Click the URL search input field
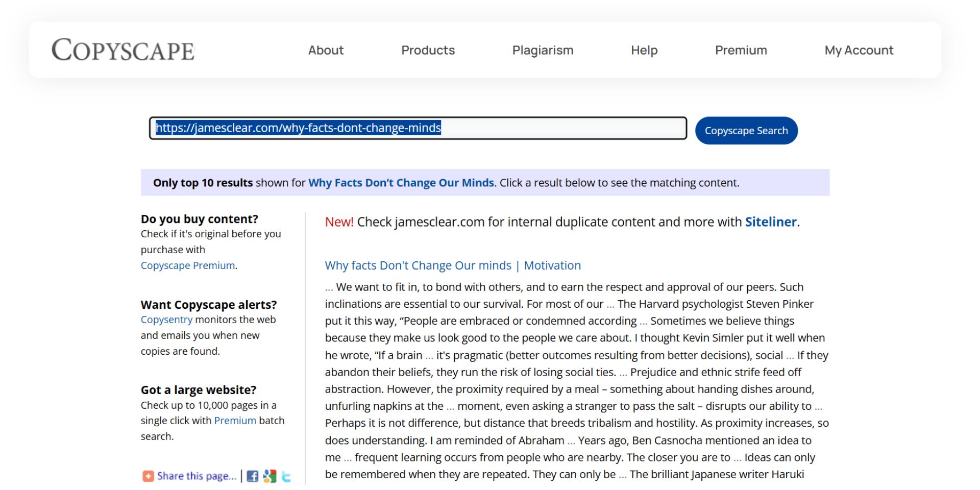The width and height of the screenshot is (980, 490). [418, 128]
